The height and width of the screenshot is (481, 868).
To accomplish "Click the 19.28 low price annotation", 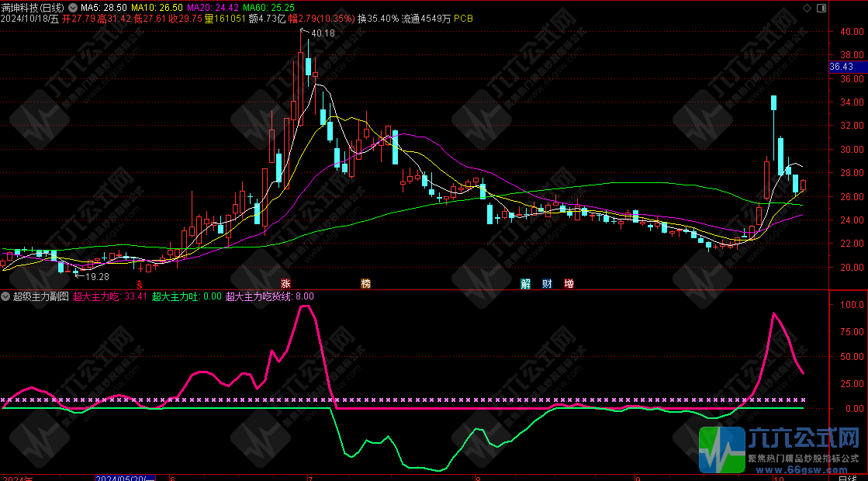I will pos(98,277).
